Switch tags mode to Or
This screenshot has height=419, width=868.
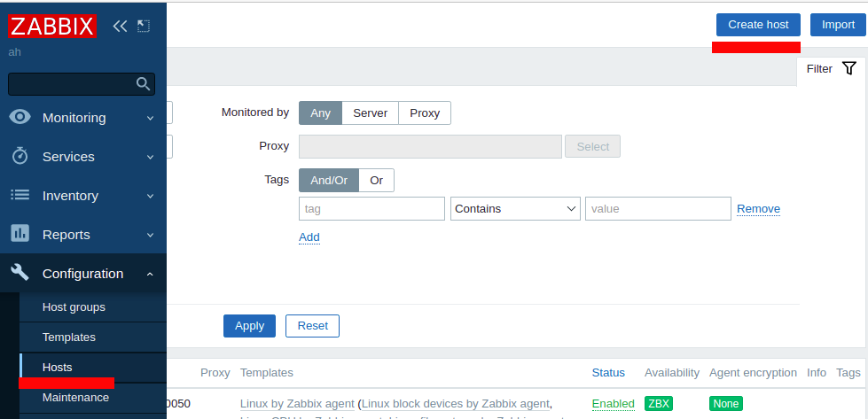(x=377, y=180)
